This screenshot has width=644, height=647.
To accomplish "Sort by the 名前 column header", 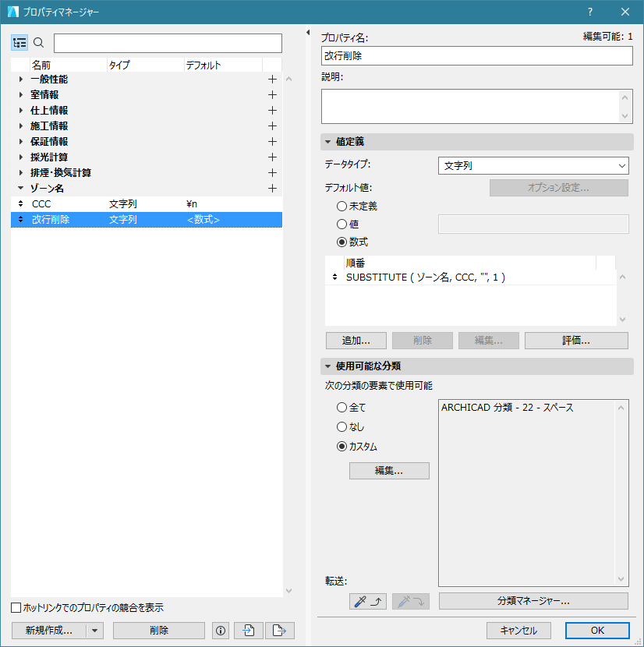I will tap(69, 65).
